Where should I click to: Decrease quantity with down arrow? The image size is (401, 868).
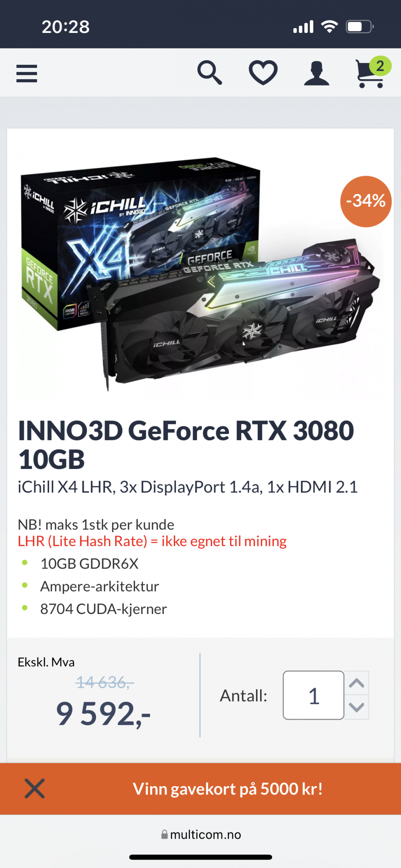point(356,707)
